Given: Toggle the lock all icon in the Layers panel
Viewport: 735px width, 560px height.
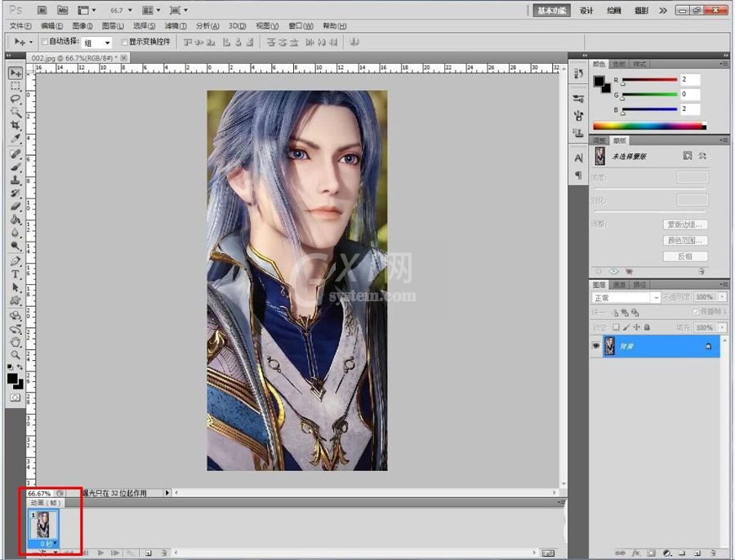Looking at the screenshot, I should point(647,327).
